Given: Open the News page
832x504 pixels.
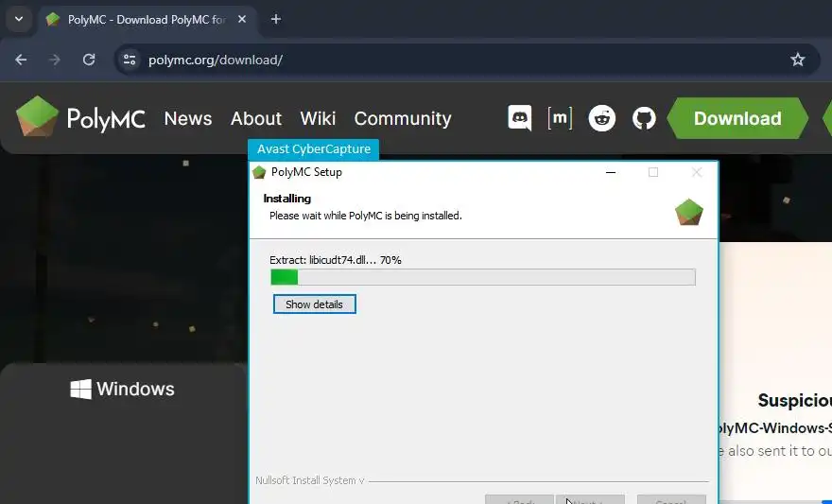Looking at the screenshot, I should [188, 118].
